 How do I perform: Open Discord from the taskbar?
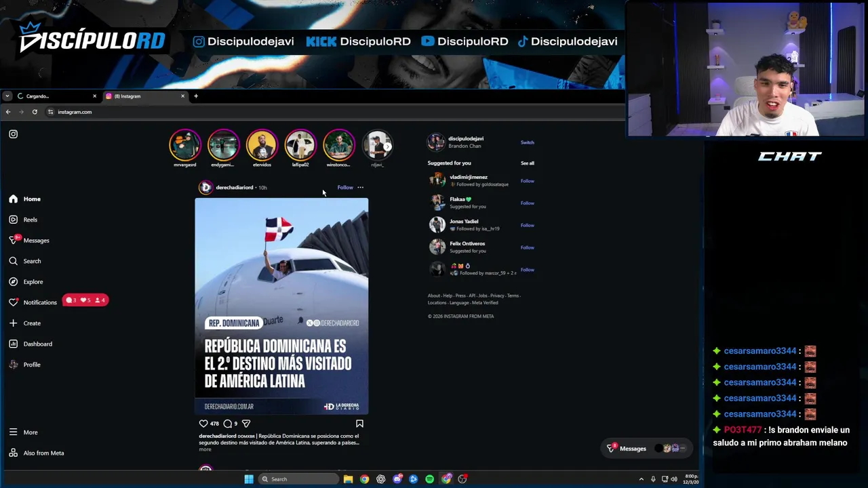click(x=397, y=479)
